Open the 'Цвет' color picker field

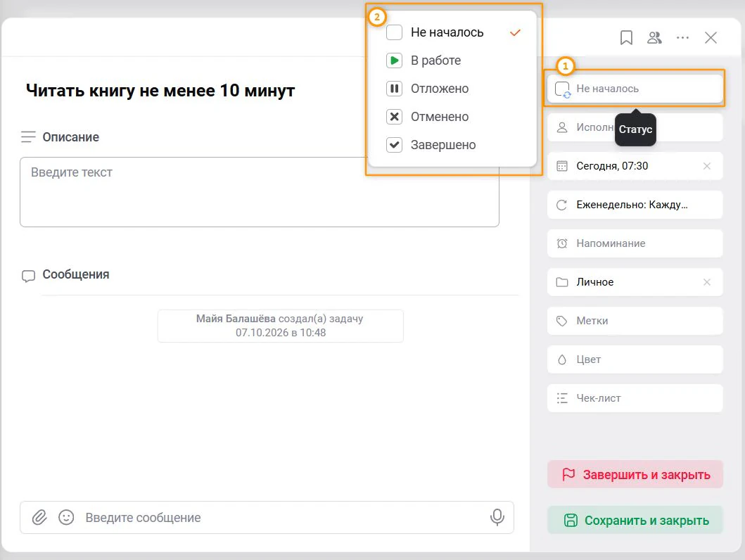click(x=635, y=359)
